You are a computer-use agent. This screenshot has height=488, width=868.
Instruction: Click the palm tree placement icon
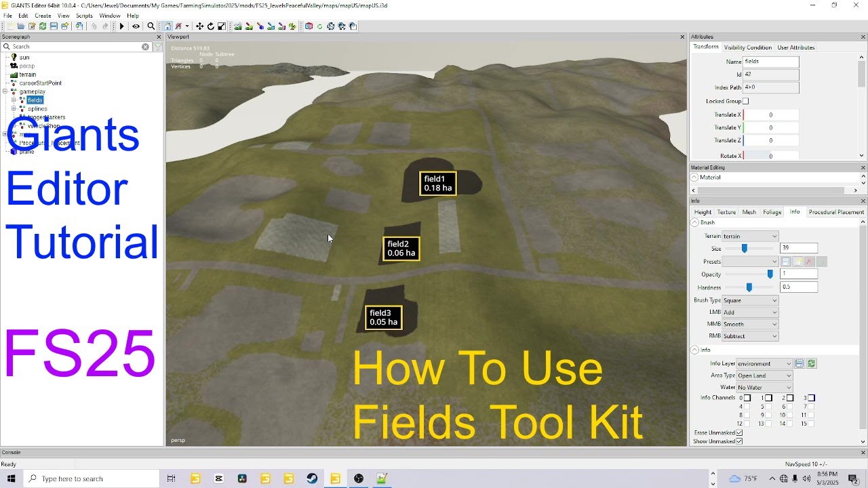[x=292, y=26]
